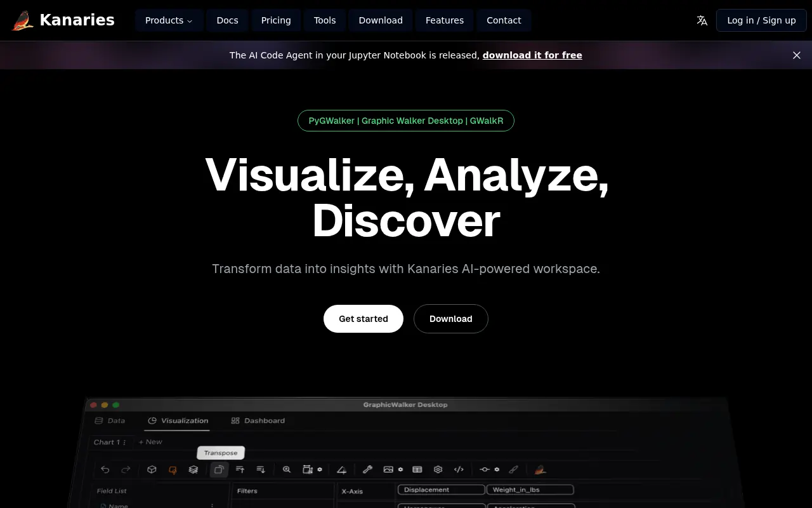The height and width of the screenshot is (508, 812).
Task: Redo an action in the GraphicWalker toolbar
Action: click(x=124, y=469)
